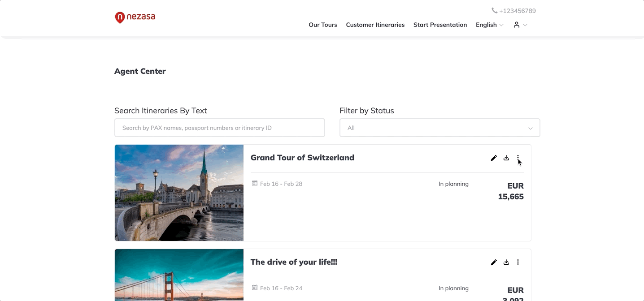
Task: Download The drive of your life!!! itinerary
Action: (506, 262)
